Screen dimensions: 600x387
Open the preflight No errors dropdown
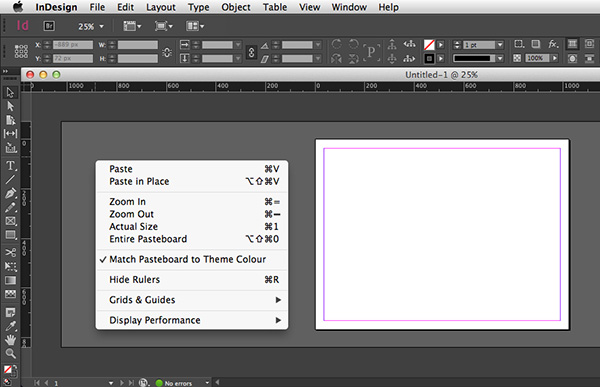click(x=207, y=382)
